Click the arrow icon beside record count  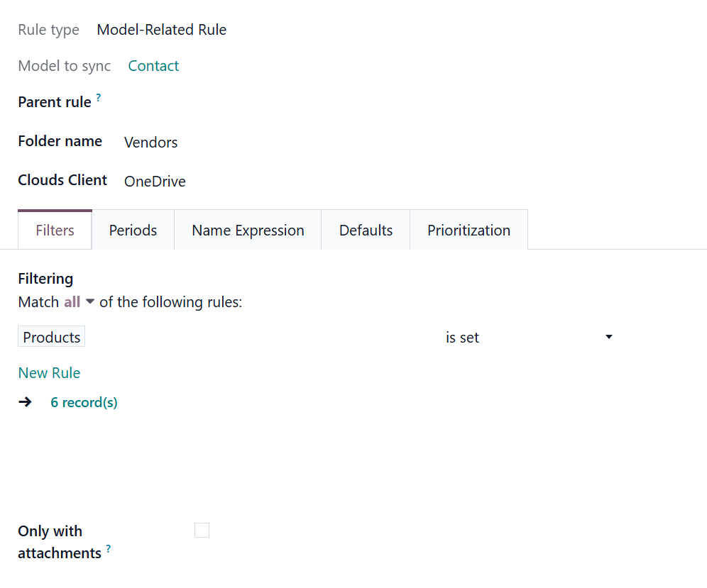(x=26, y=402)
